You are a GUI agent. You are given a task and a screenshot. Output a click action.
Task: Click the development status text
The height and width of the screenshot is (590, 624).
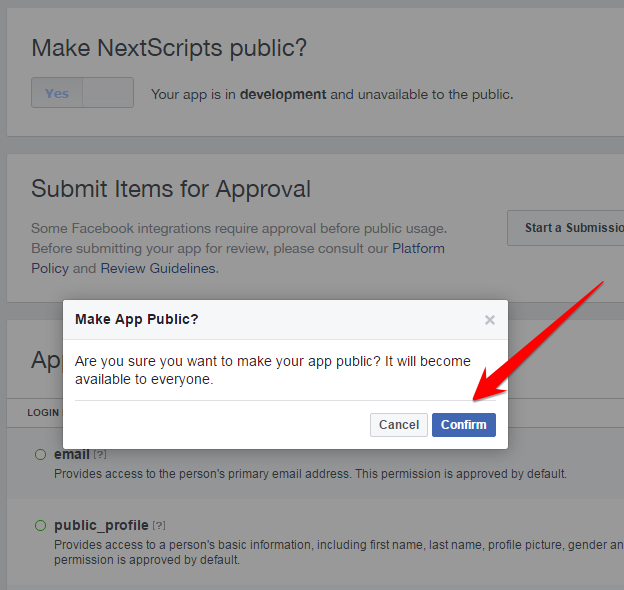click(x=332, y=95)
